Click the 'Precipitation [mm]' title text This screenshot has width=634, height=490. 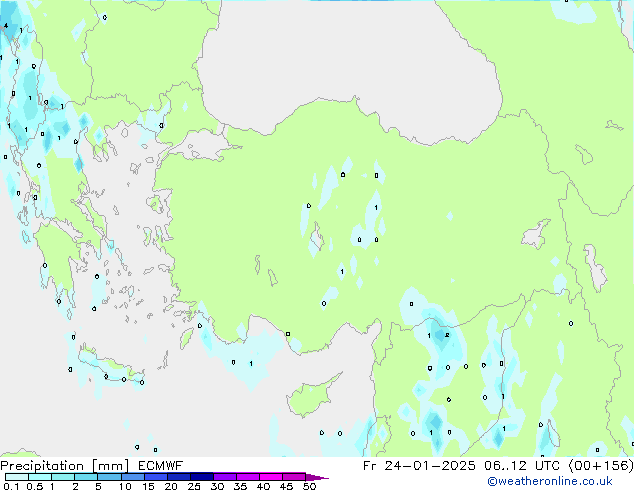click(x=65, y=466)
